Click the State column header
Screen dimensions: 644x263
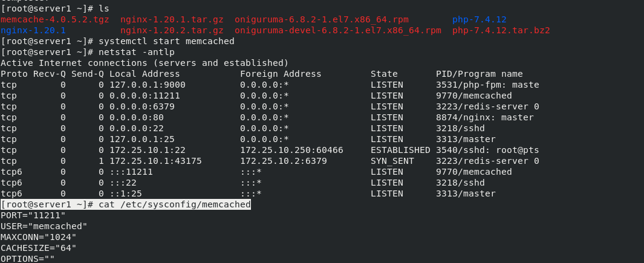(384, 74)
